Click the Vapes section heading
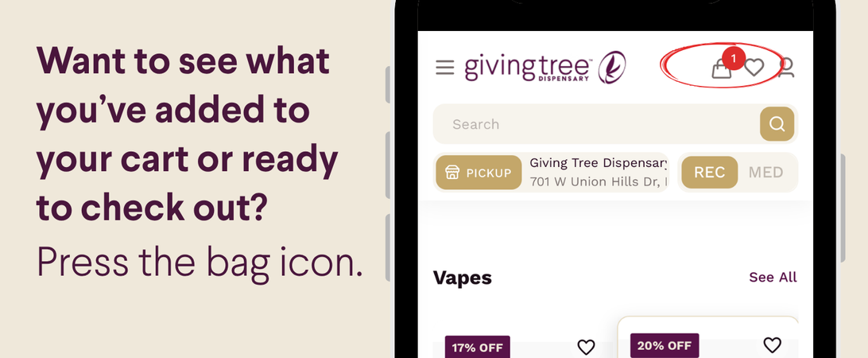Screen dimensions: 868x358 click(463, 278)
